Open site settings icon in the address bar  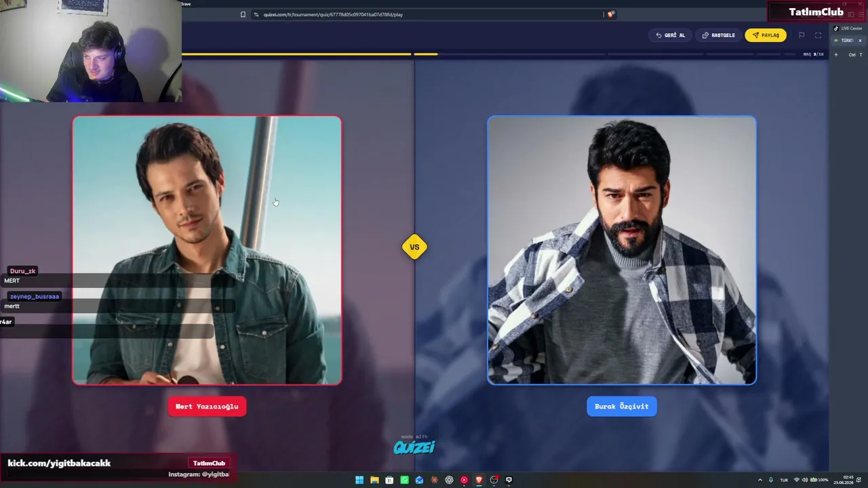(256, 14)
